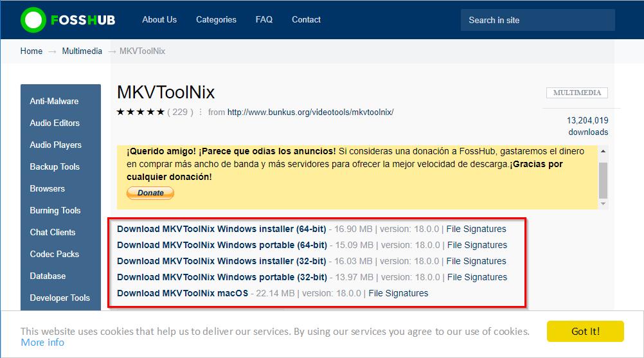Click the MKVToolNix page title
This screenshot has width=644, height=358.
coord(166,92)
